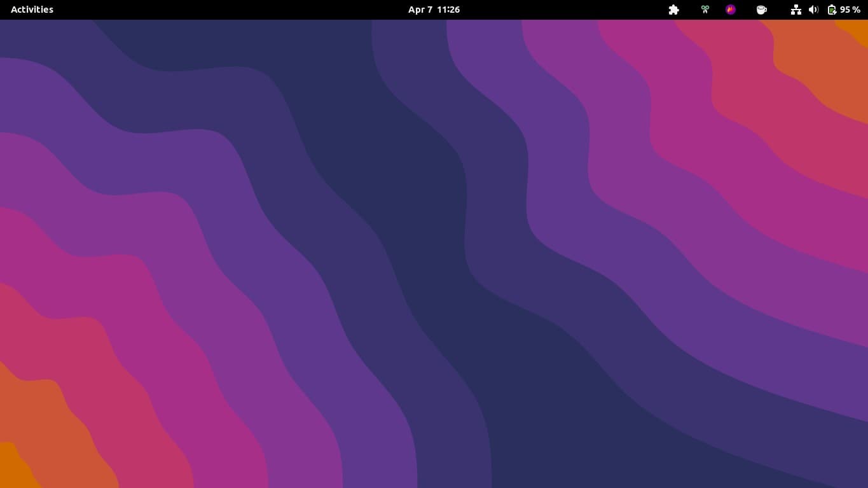Click Apr 7 in the top bar

point(420,10)
